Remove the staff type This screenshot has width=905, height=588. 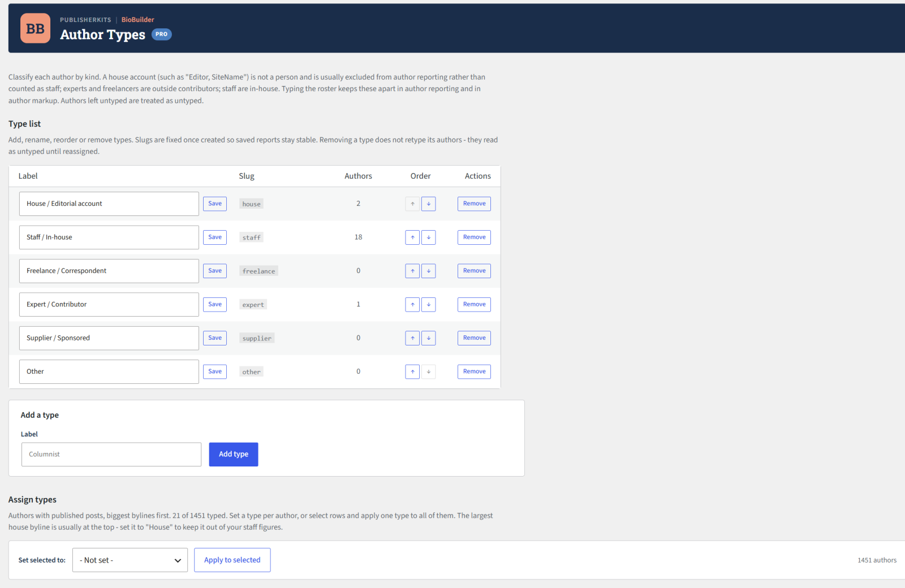click(x=474, y=237)
